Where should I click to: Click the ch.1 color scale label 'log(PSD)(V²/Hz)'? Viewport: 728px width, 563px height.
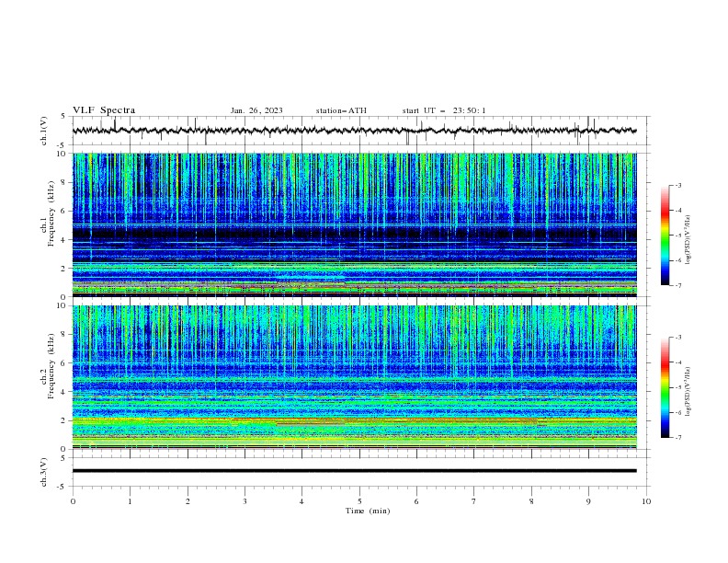(688, 240)
